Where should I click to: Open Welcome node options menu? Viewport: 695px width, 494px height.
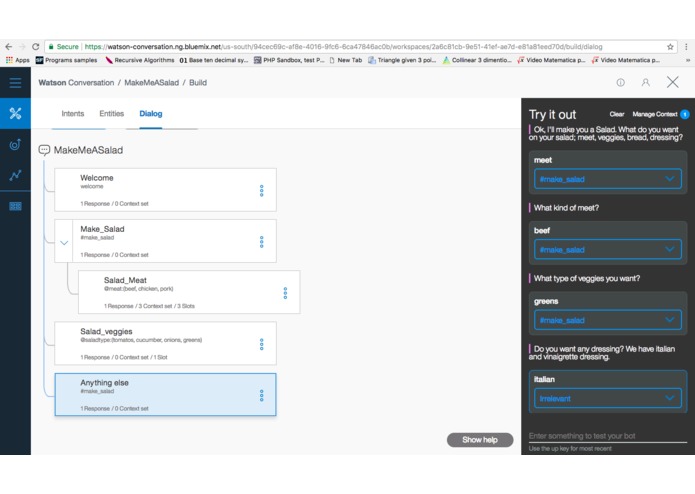click(262, 191)
